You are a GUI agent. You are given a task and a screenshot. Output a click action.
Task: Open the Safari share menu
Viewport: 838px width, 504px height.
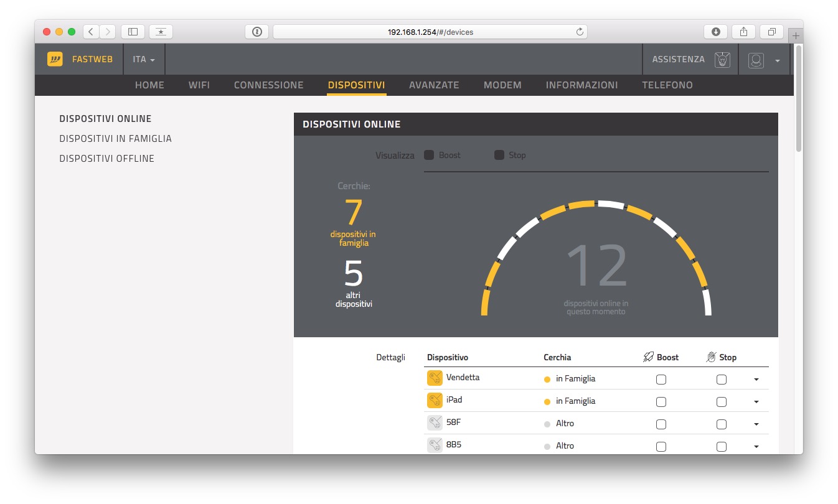744,32
